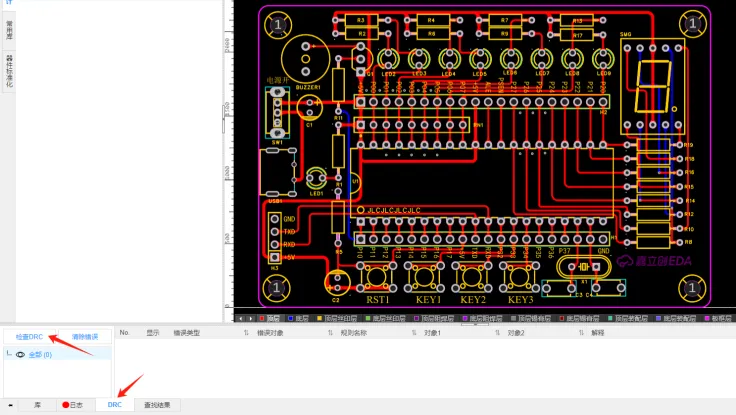This screenshot has height=415, width=736.
Task: Switch to the 库 bottom tab
Action: click(37, 405)
